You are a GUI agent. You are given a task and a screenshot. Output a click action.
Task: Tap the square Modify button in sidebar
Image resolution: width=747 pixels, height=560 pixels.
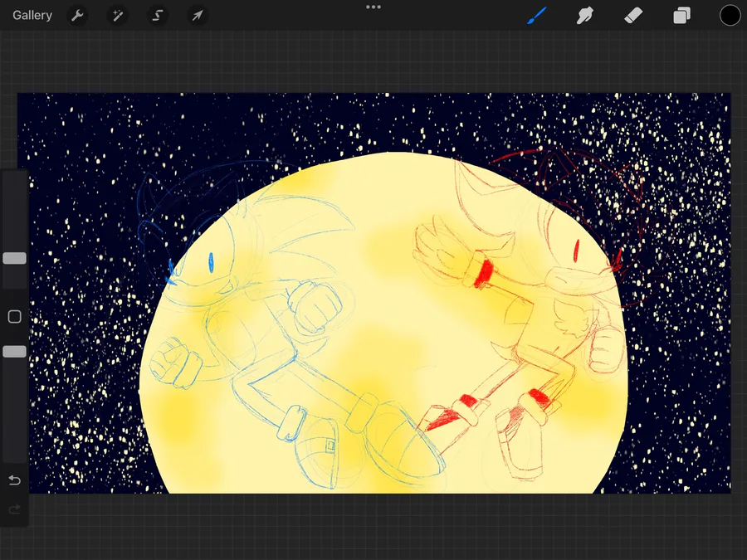pyautogui.click(x=14, y=317)
